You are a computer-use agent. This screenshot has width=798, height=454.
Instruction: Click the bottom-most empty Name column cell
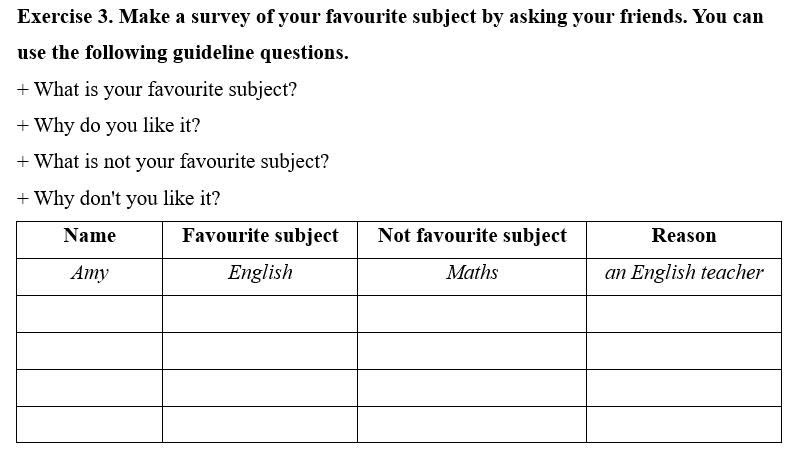(x=89, y=424)
